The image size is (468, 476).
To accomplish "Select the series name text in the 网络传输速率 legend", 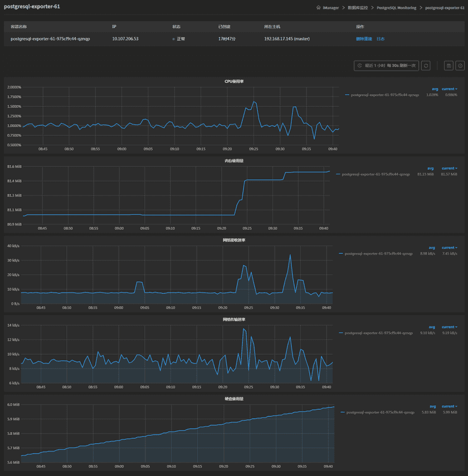I will 379,332.
